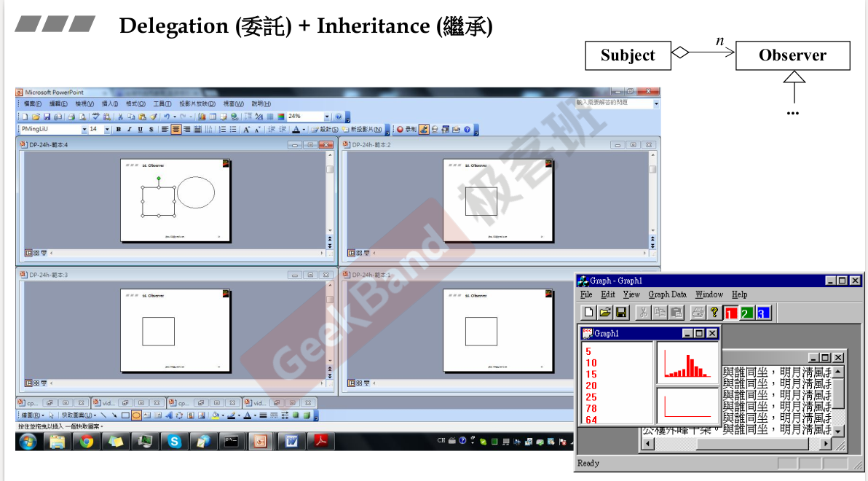Click the yellow question mark in Graph toolbar
Viewport: 868px width, 481px height.
pyautogui.click(x=714, y=313)
